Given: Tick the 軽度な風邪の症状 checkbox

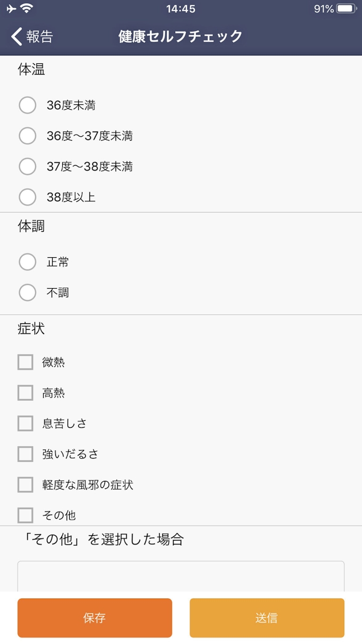Looking at the screenshot, I should [26, 485].
